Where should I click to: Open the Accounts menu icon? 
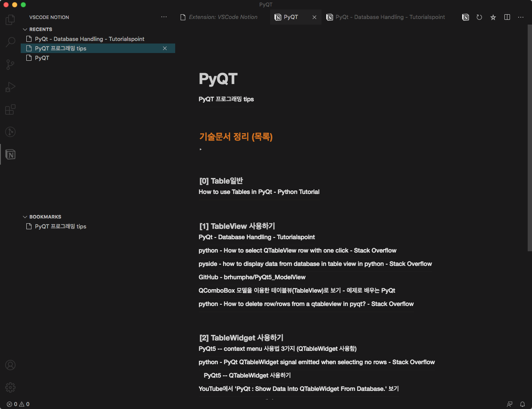[x=10, y=365]
